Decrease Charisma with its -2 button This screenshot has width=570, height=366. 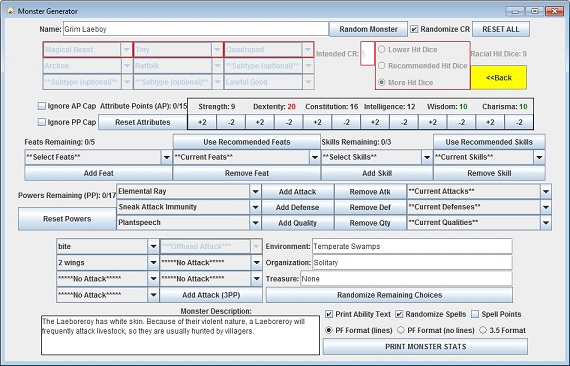coord(519,122)
